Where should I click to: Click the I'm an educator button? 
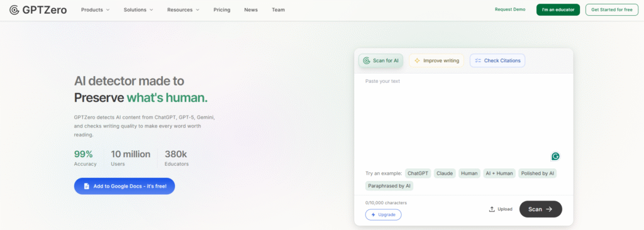[x=558, y=10]
